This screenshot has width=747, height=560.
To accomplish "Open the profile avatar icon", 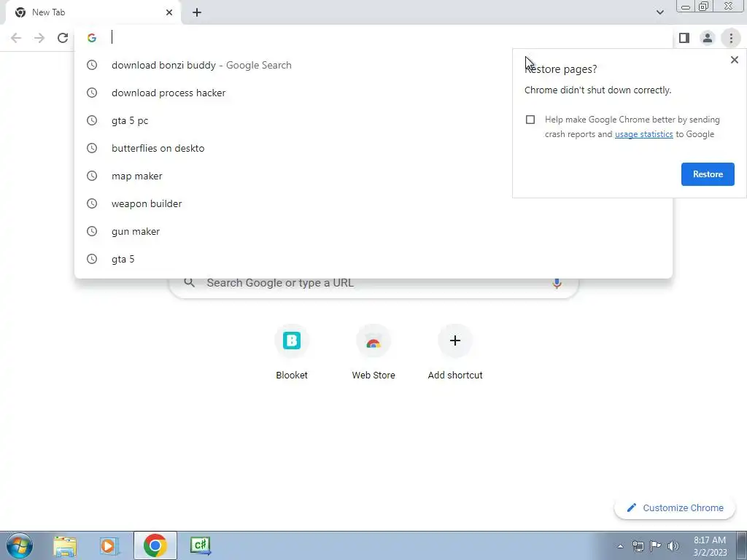I will (708, 38).
